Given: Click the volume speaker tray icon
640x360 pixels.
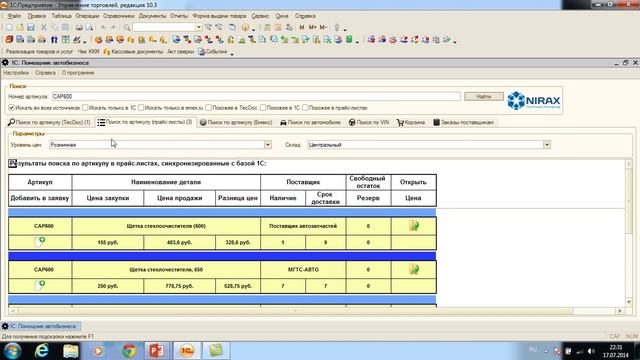Looking at the screenshot, I should click(x=591, y=351).
